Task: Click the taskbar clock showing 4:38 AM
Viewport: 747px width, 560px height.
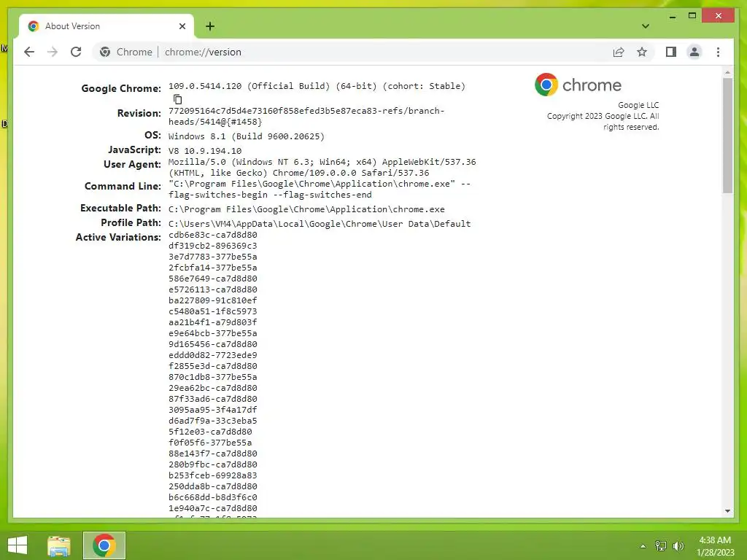Action: click(715, 546)
